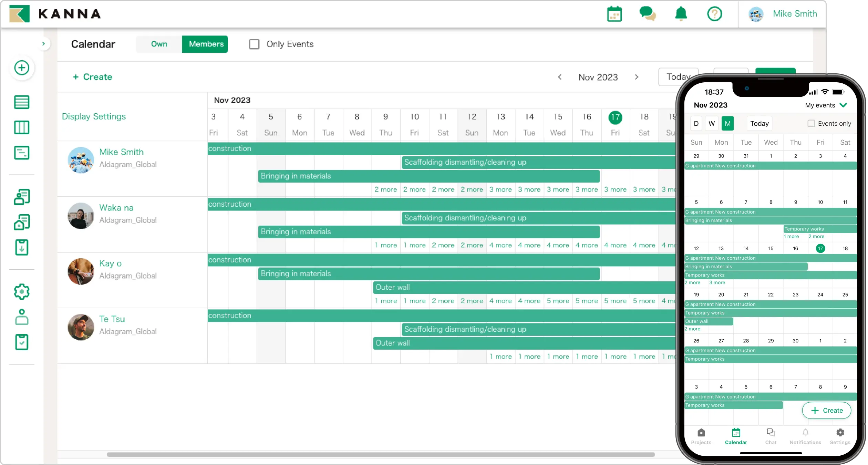Switch to the Own calendar tab
This screenshot has width=868, height=465.
[159, 44]
